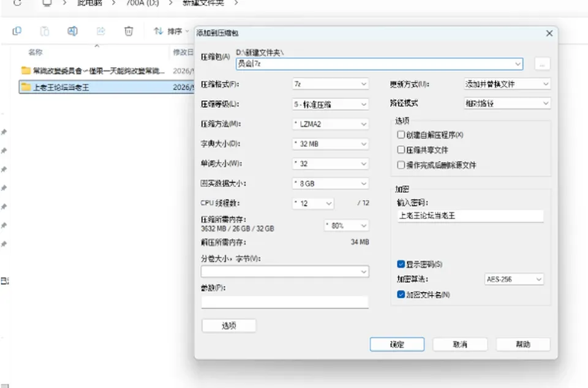Open the 固实数据大小 8 GB dropdown
The height and width of the screenshot is (388, 588).
[330, 184]
